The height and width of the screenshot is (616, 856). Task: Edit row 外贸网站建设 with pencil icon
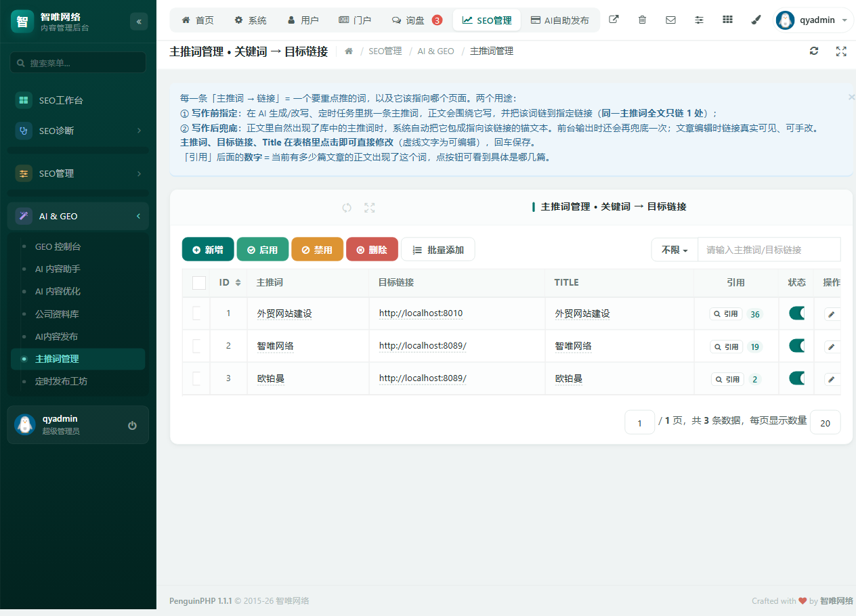point(832,313)
